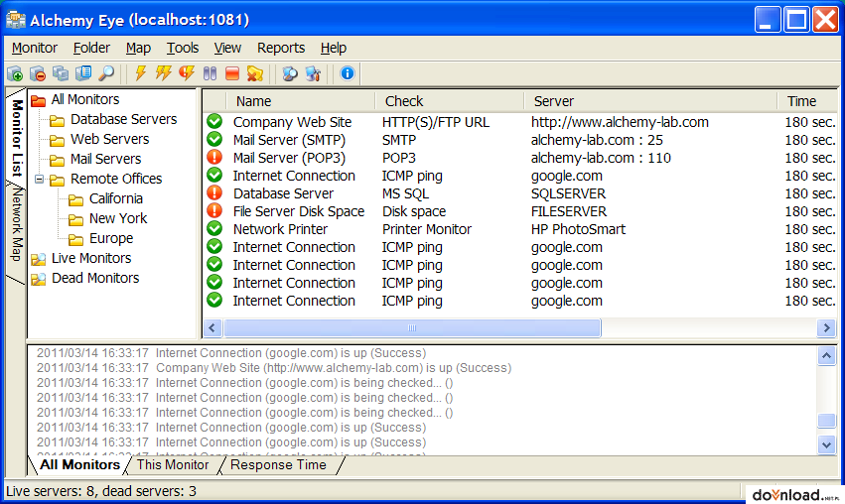Click the Duplicate Monitor toolbar icon
The height and width of the screenshot is (504, 845).
coord(61,73)
